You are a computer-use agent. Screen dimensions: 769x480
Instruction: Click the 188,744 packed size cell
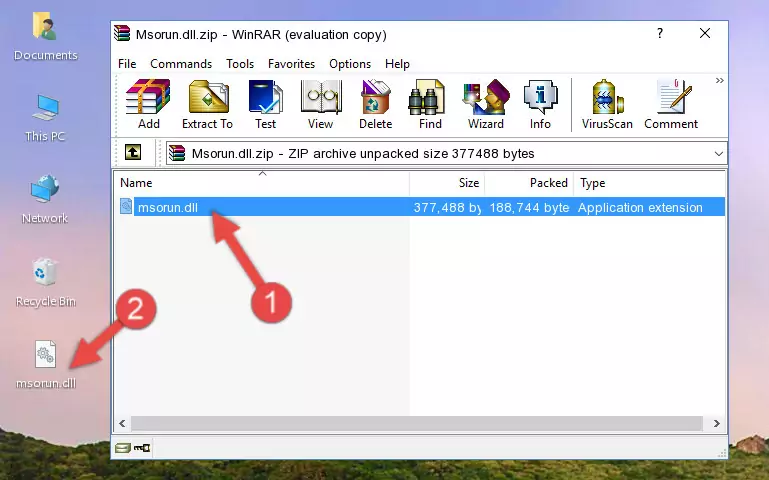coord(529,207)
